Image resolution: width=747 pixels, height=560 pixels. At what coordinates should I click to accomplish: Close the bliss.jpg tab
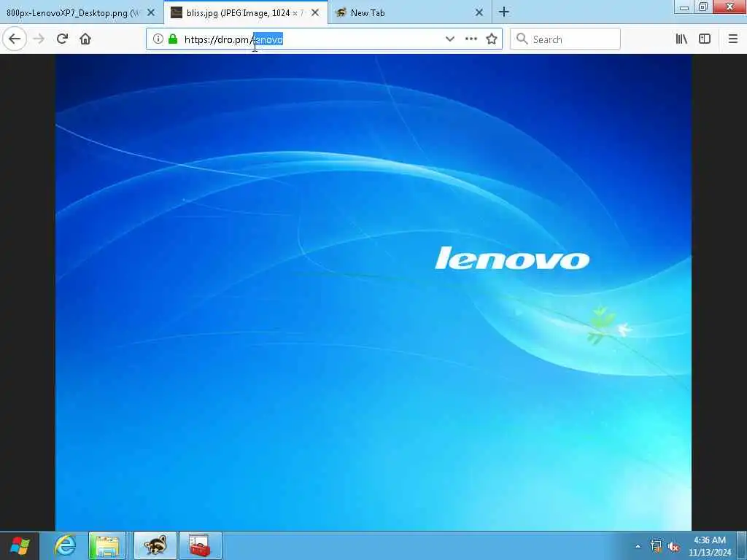[x=315, y=13]
